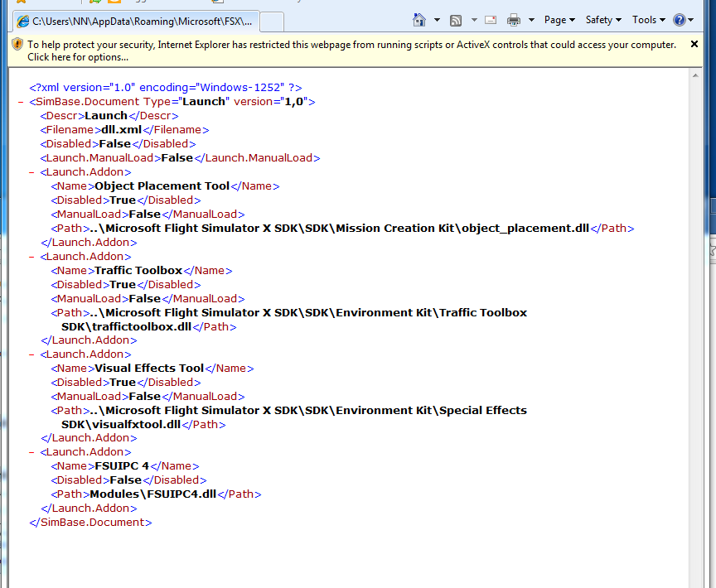Image resolution: width=716 pixels, height=588 pixels.
Task: Click the Name Visual Effects Tool line
Action: (152, 369)
